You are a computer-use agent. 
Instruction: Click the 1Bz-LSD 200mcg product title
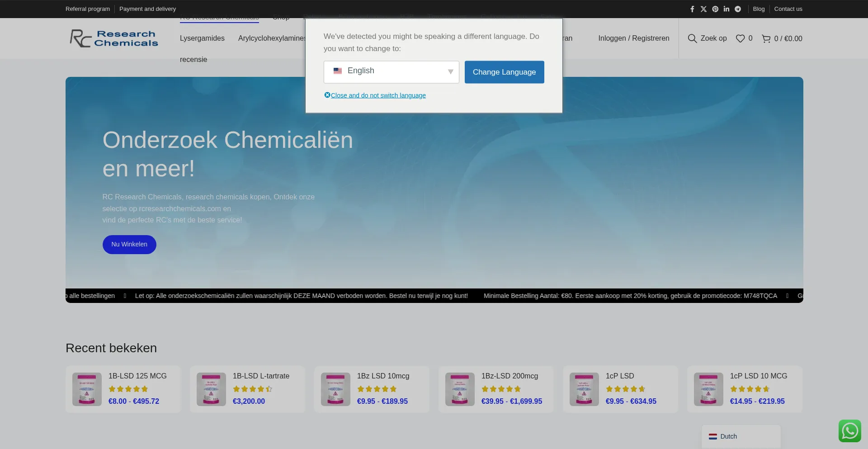coord(509,376)
